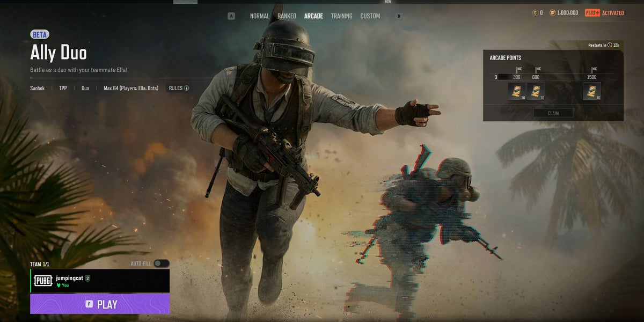This screenshot has height=322, width=644.
Task: Click the Max 64 (Players, Ella, Bots) text
Action: (x=131, y=88)
